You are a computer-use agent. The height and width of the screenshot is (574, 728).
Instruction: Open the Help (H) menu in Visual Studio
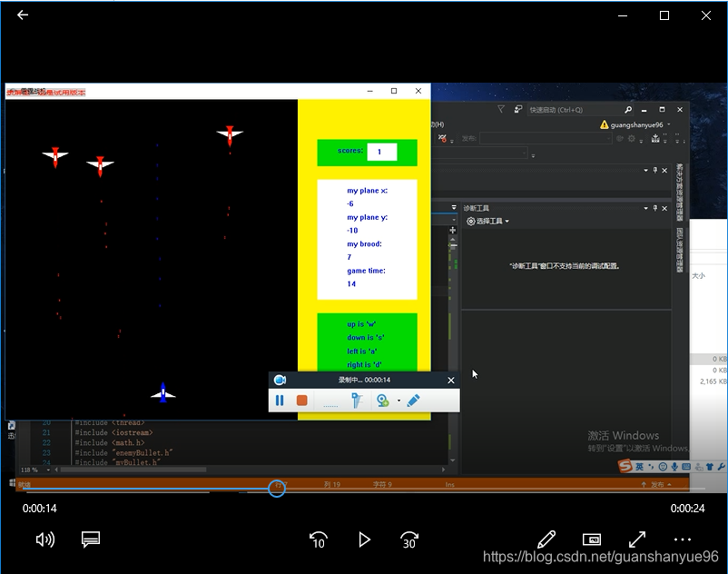pyautogui.click(x=438, y=124)
